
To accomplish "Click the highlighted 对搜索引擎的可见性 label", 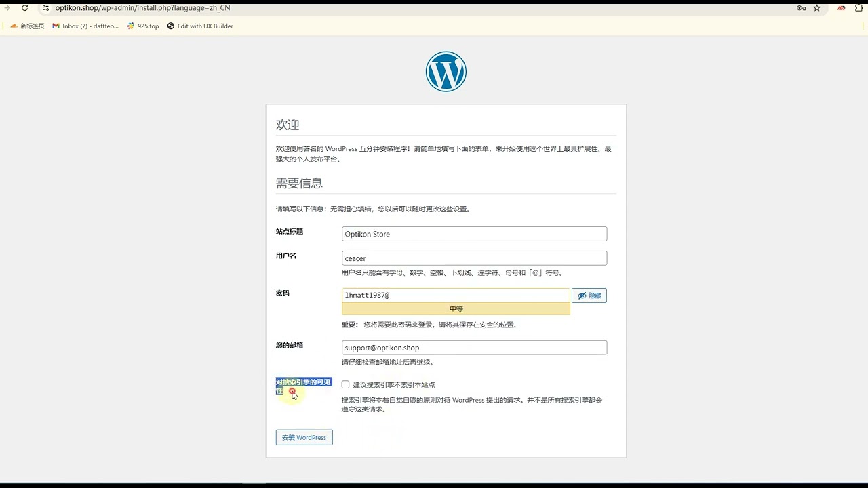I will coord(303,386).
